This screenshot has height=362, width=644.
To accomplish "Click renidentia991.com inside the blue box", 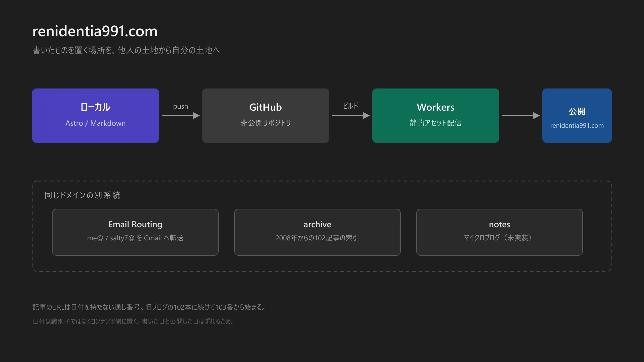I will point(577,125).
